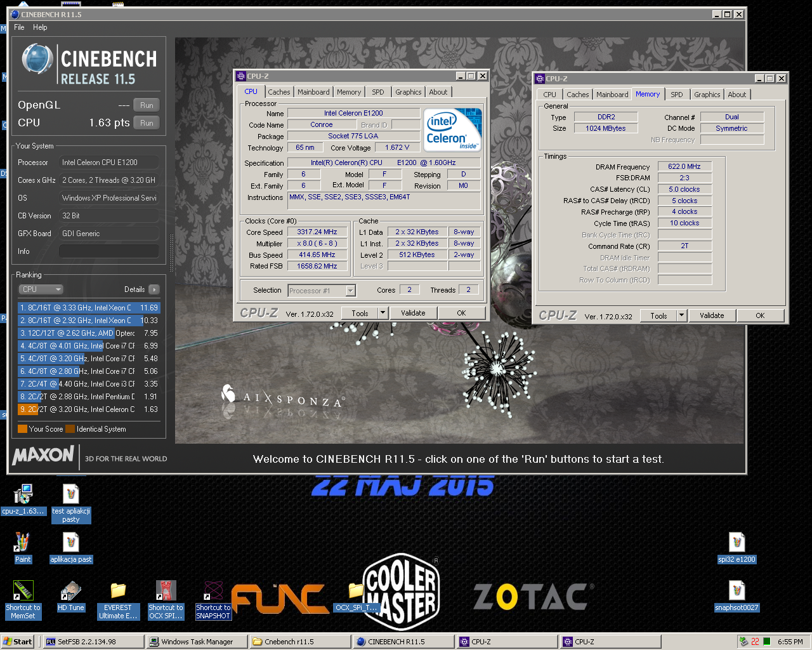Open the Mainboard tab in the CPU-Z CPU window
The image size is (812, 650).
313,92
